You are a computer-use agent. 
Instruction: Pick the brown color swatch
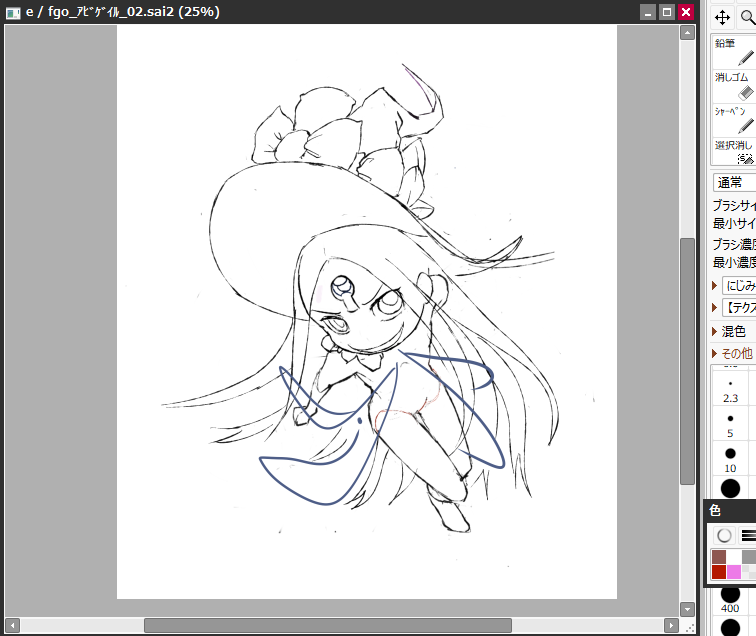(x=719, y=557)
